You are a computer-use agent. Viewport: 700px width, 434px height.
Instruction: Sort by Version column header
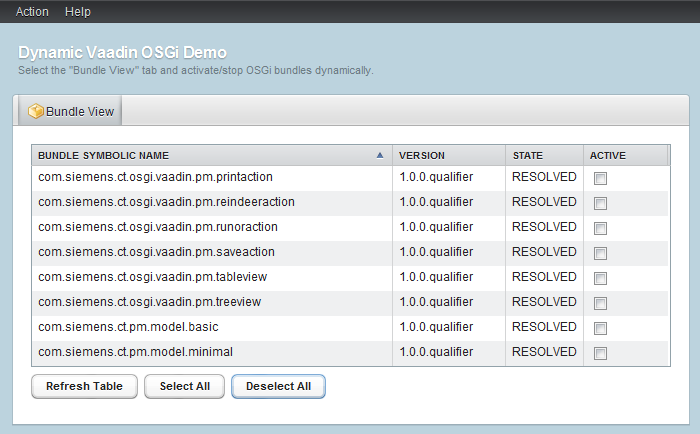(449, 155)
